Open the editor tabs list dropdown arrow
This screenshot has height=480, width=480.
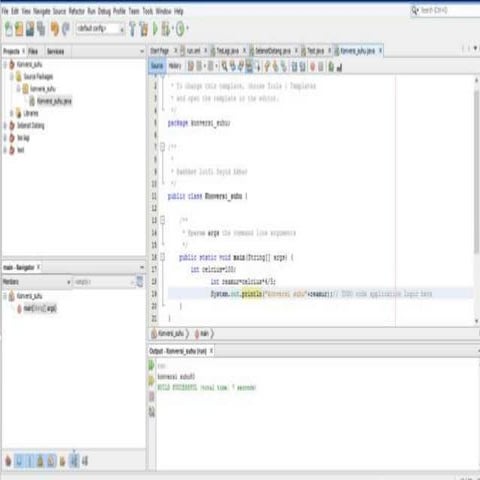[475, 49]
